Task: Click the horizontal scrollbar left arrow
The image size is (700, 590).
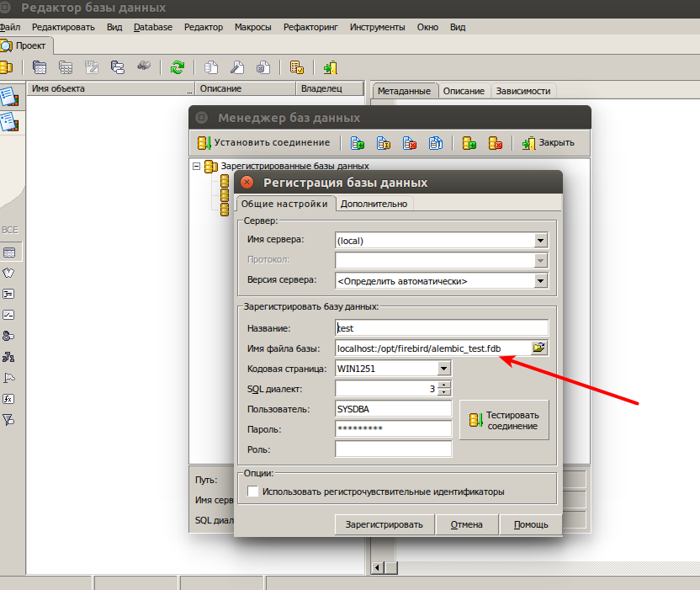Action: click(x=377, y=567)
